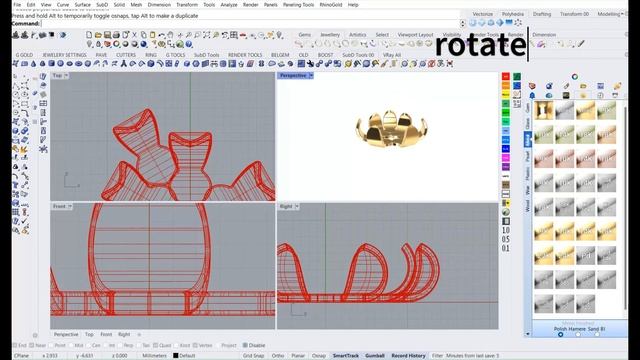Open the RhinoGold menu
Screen dimensions: 640x360
coord(331,5)
